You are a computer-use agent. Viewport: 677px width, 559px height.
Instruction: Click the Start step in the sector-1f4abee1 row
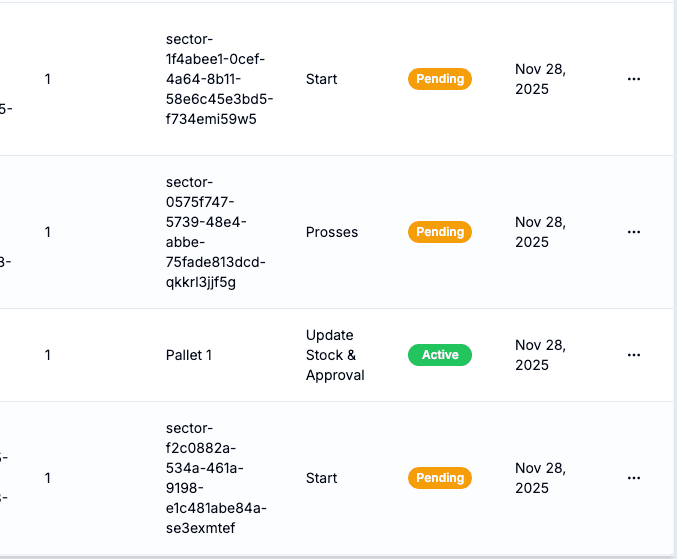(x=321, y=79)
